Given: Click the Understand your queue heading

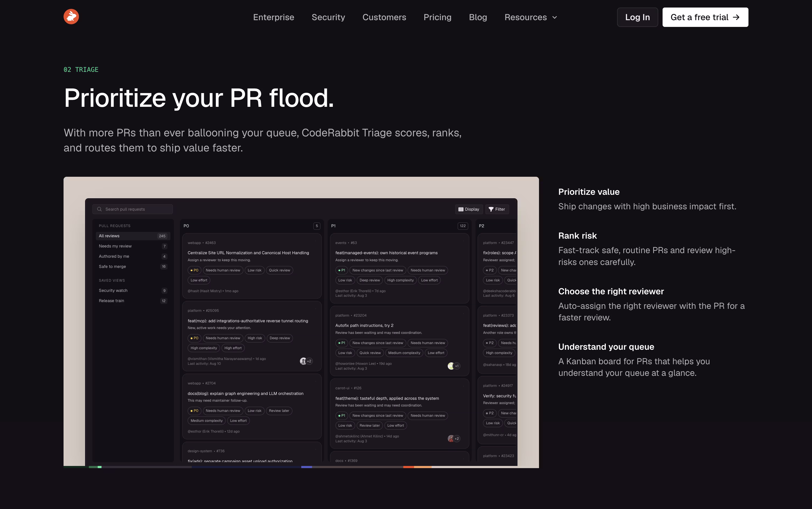Looking at the screenshot, I should [x=606, y=347].
